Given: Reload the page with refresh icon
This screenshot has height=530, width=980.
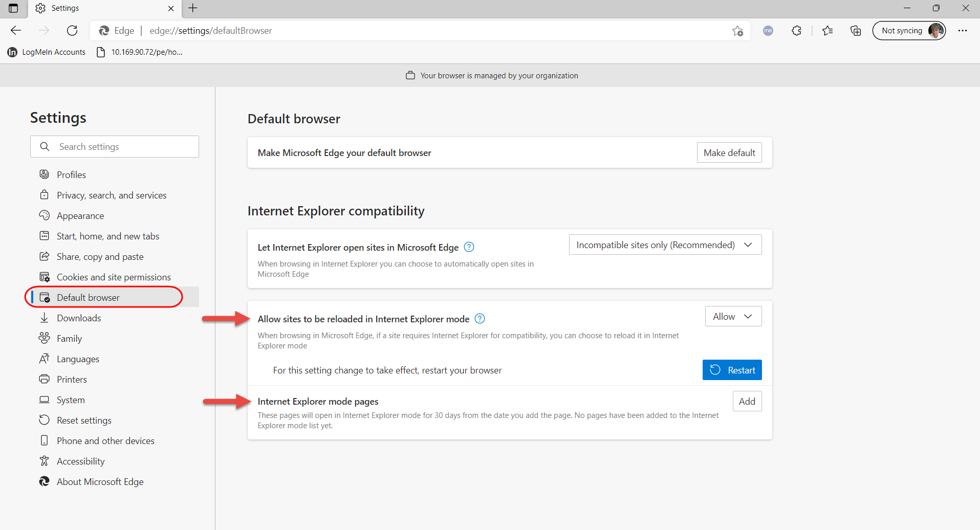Looking at the screenshot, I should pyautogui.click(x=72, y=31).
